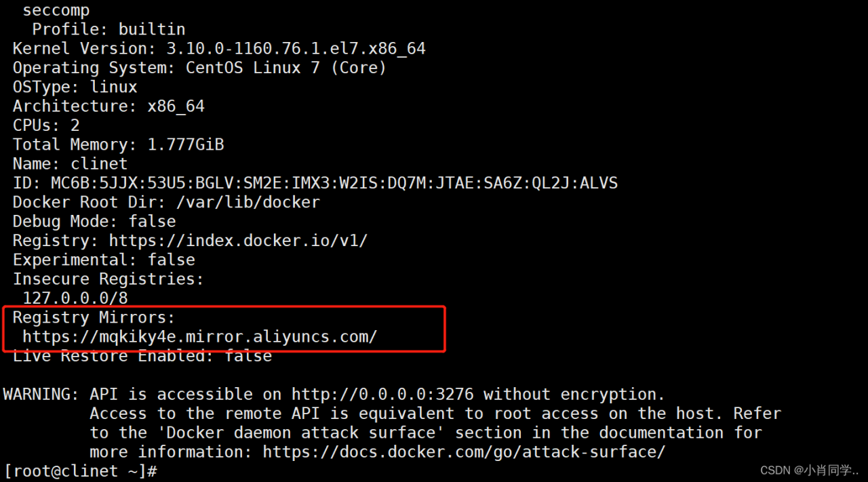868x482 pixels.
Task: Click the Kernel Version line
Action: pyautogui.click(x=219, y=49)
